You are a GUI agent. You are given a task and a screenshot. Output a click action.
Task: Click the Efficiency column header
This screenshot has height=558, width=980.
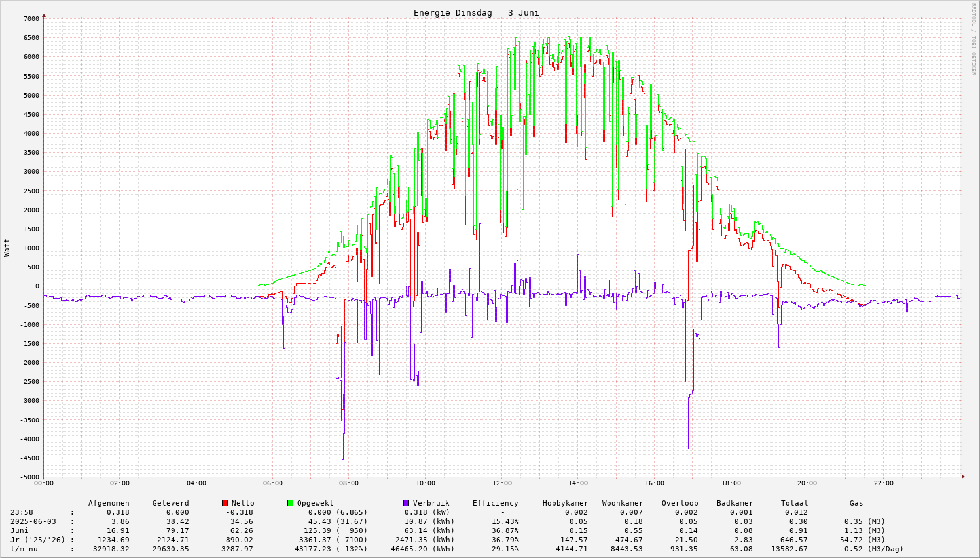pos(495,503)
